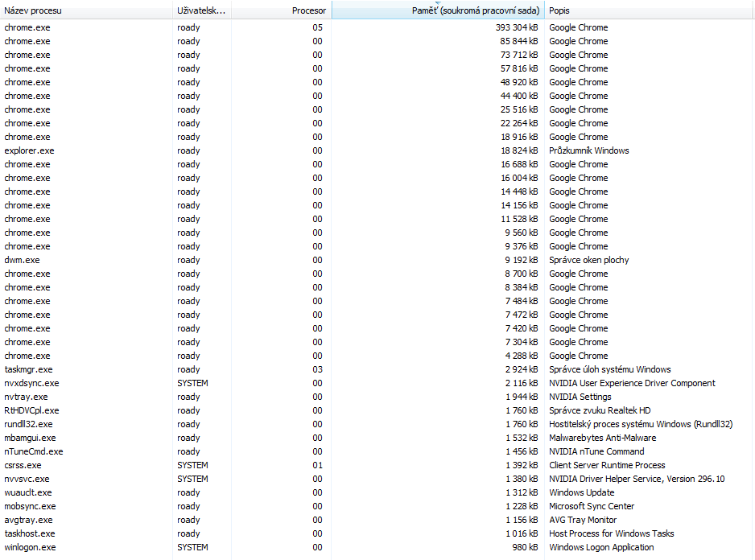755x560 pixels.
Task: Sort by the Uživatelsk... column header
Action: (x=202, y=10)
